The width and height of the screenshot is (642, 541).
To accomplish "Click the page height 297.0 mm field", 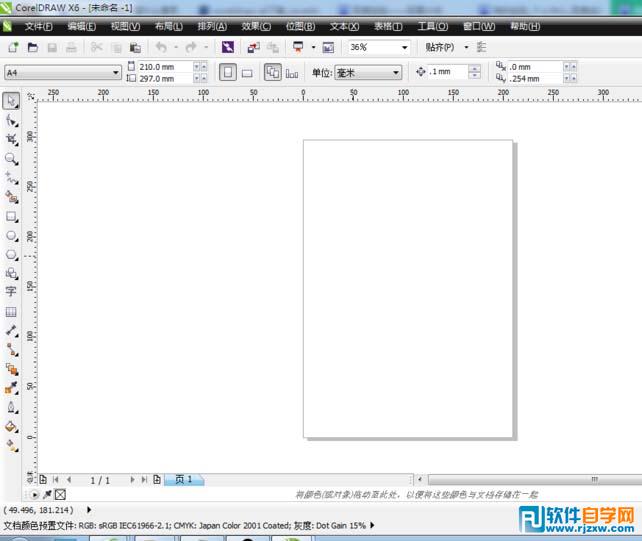I will pyautogui.click(x=165, y=78).
